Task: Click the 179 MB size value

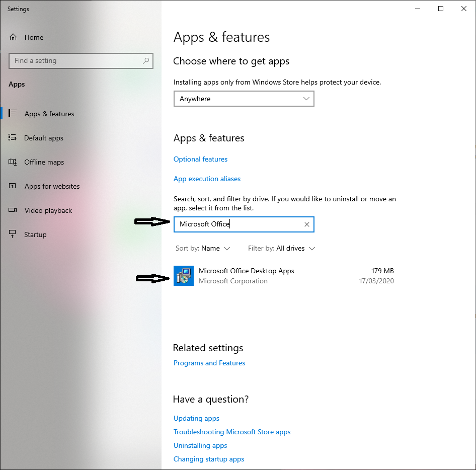Action: tap(382, 271)
